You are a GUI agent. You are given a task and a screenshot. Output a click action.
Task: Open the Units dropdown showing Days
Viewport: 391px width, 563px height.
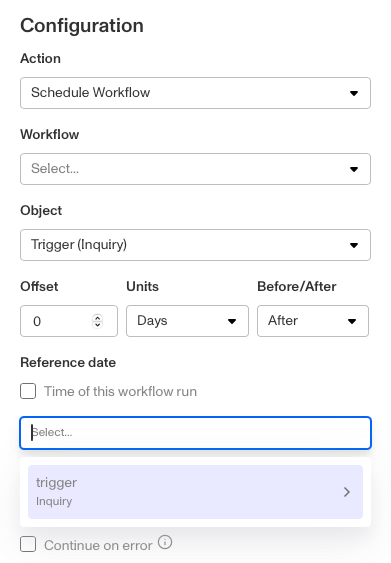coord(187,321)
